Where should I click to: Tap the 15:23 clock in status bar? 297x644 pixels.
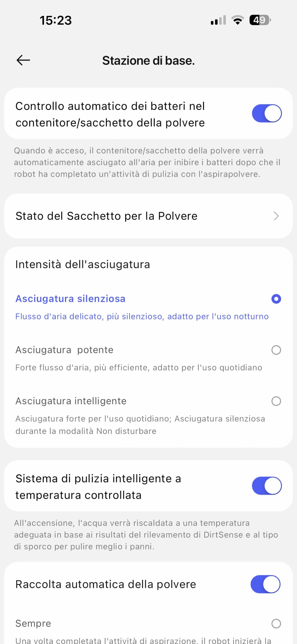pyautogui.click(x=56, y=20)
